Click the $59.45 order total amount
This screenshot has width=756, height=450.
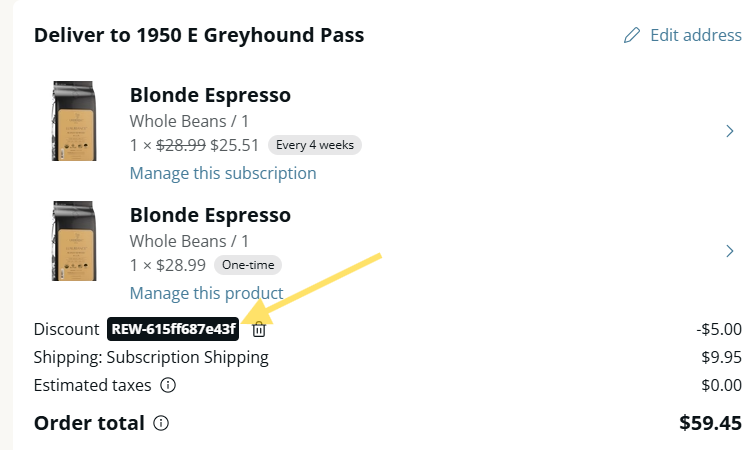pyautogui.click(x=710, y=423)
